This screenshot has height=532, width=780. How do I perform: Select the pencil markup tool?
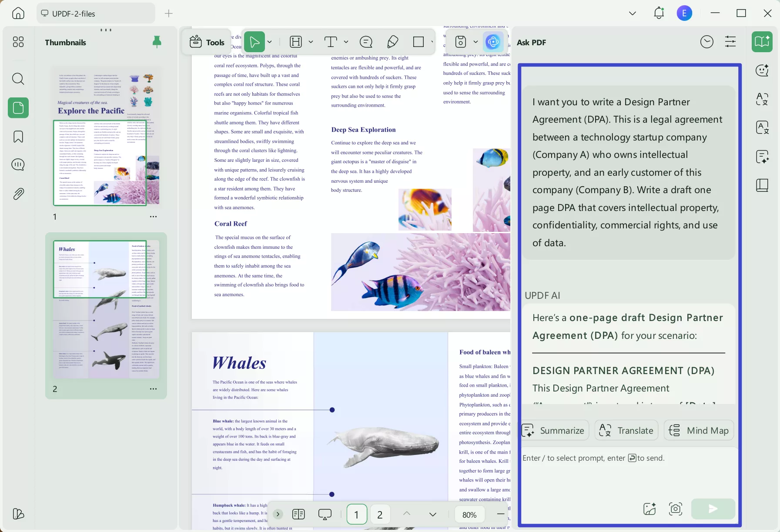point(392,42)
